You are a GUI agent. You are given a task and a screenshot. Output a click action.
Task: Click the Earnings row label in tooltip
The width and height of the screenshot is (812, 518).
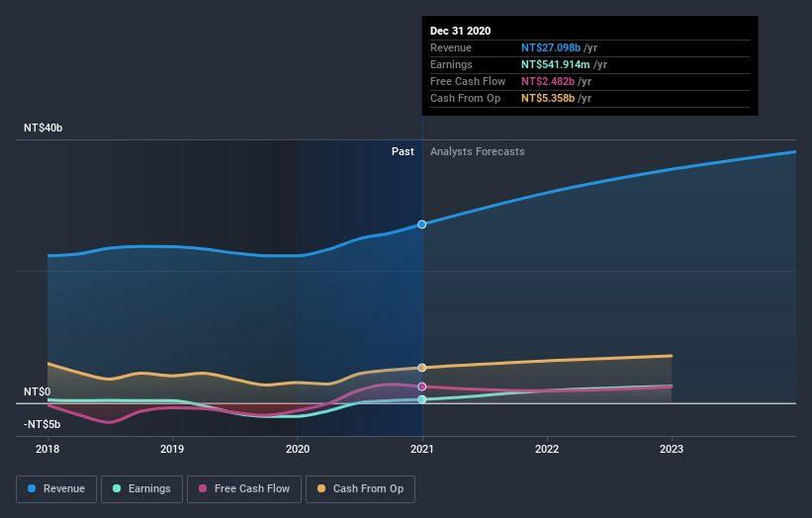[x=452, y=64]
